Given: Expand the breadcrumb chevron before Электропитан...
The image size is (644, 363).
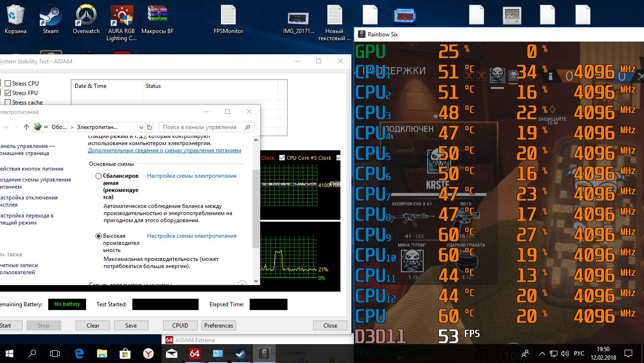Looking at the screenshot, I should click(72, 127).
